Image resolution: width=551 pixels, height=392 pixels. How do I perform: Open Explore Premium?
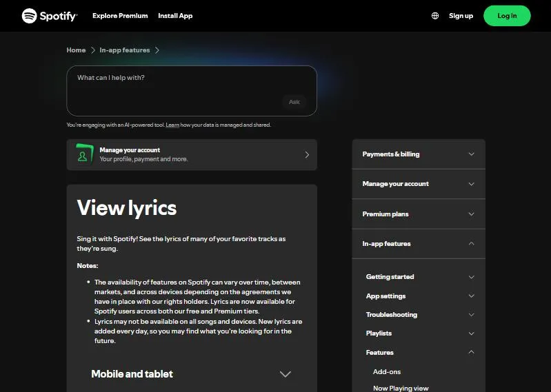coord(120,16)
